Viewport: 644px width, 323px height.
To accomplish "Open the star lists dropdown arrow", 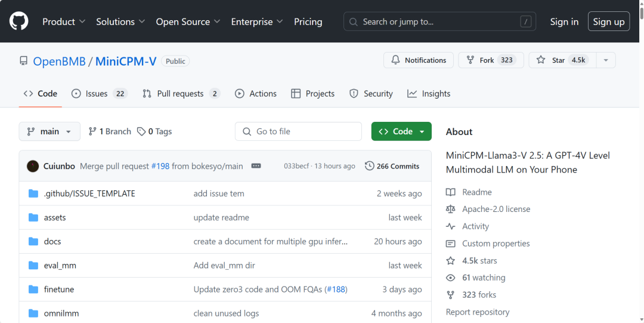I will click(x=606, y=60).
